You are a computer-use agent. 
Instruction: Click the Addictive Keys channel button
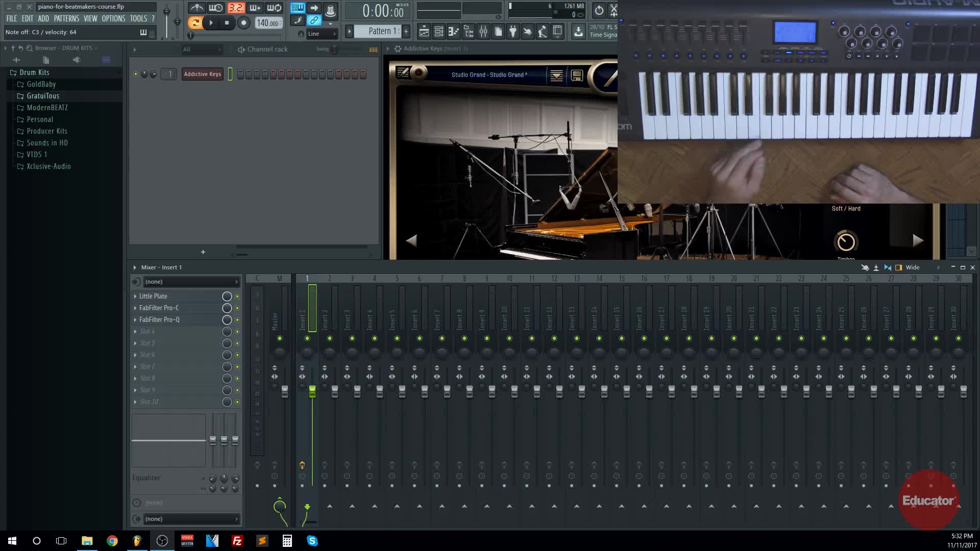[x=202, y=74]
